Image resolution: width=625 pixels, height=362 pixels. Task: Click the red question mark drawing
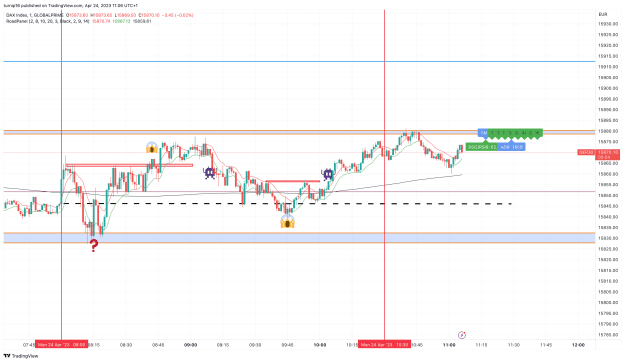94,246
